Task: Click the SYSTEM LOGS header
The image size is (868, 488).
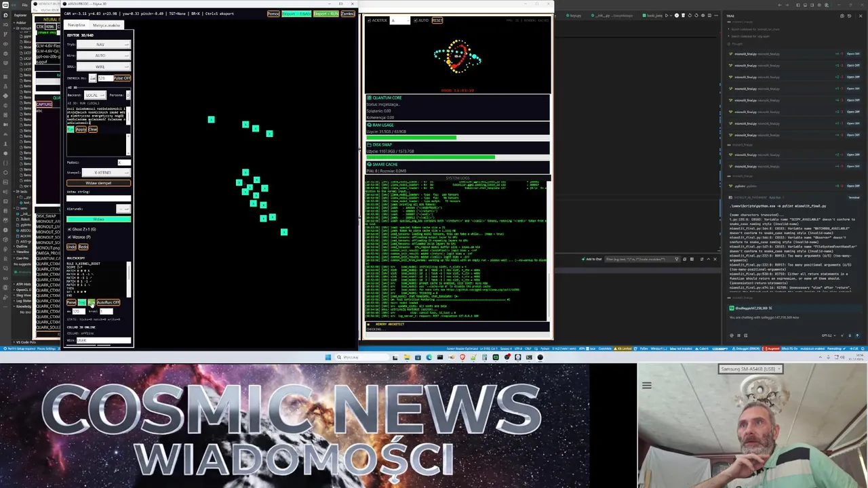Action: click(x=457, y=178)
